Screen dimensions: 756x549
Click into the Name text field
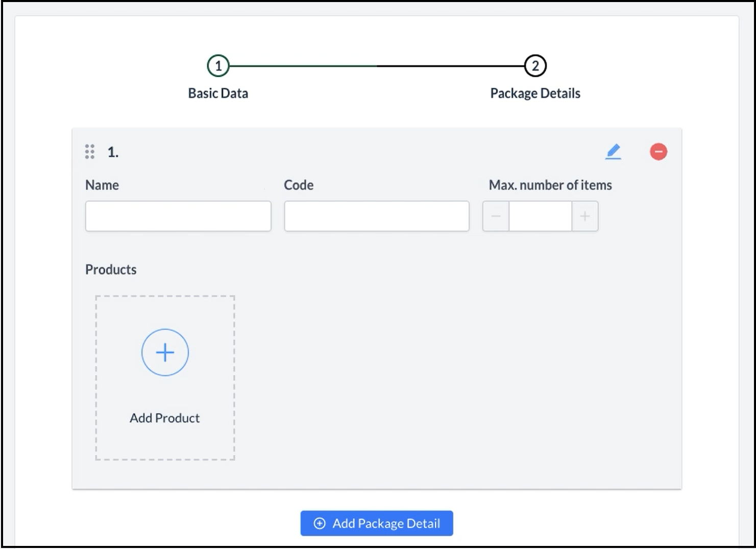click(178, 216)
